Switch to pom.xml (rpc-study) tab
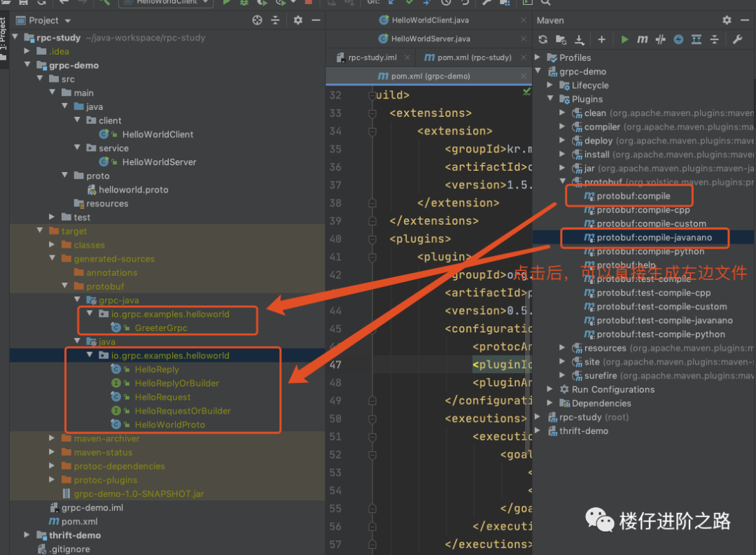Image resolution: width=756 pixels, height=555 pixels. click(x=468, y=57)
